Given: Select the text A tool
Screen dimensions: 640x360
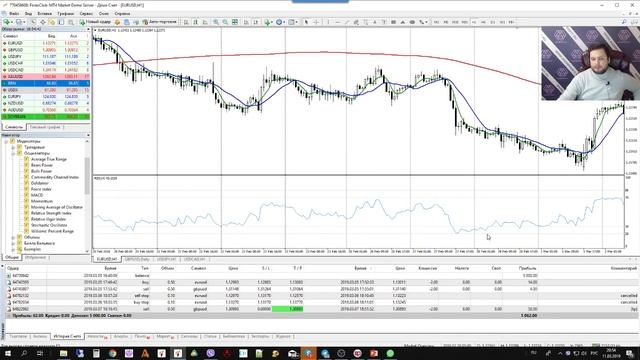Looking at the screenshot, I should 375,22.
